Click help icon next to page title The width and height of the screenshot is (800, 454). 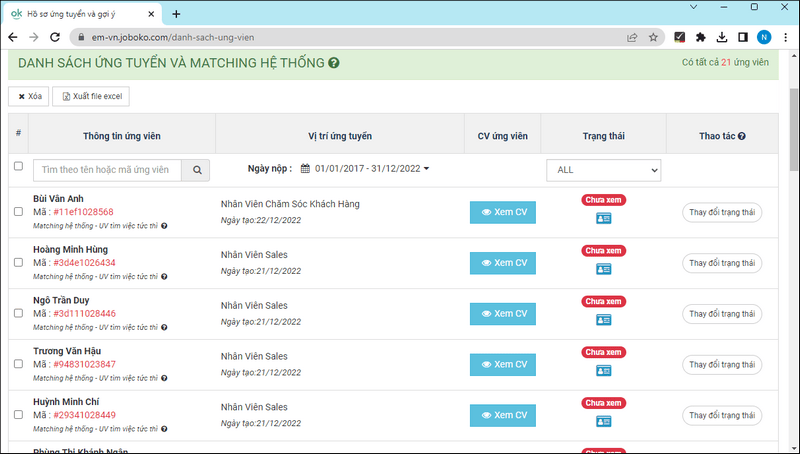point(334,63)
